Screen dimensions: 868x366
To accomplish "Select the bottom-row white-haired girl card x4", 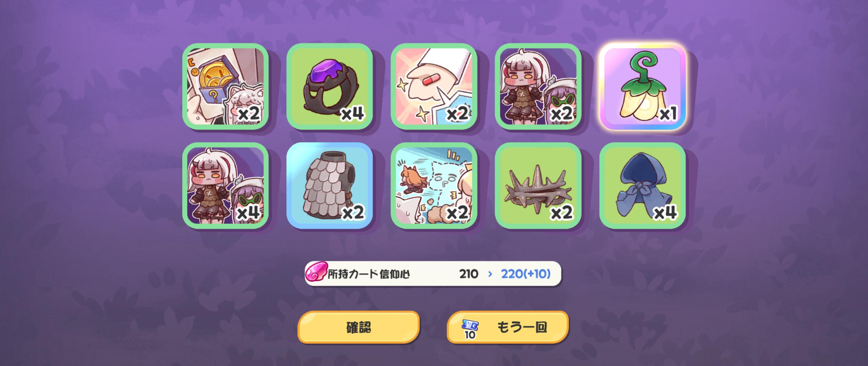I will tap(225, 186).
